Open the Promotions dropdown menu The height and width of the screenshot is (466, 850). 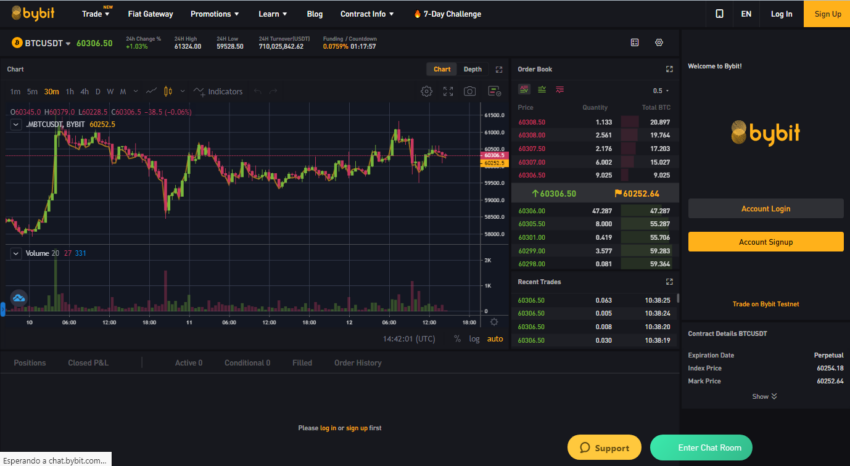click(215, 14)
